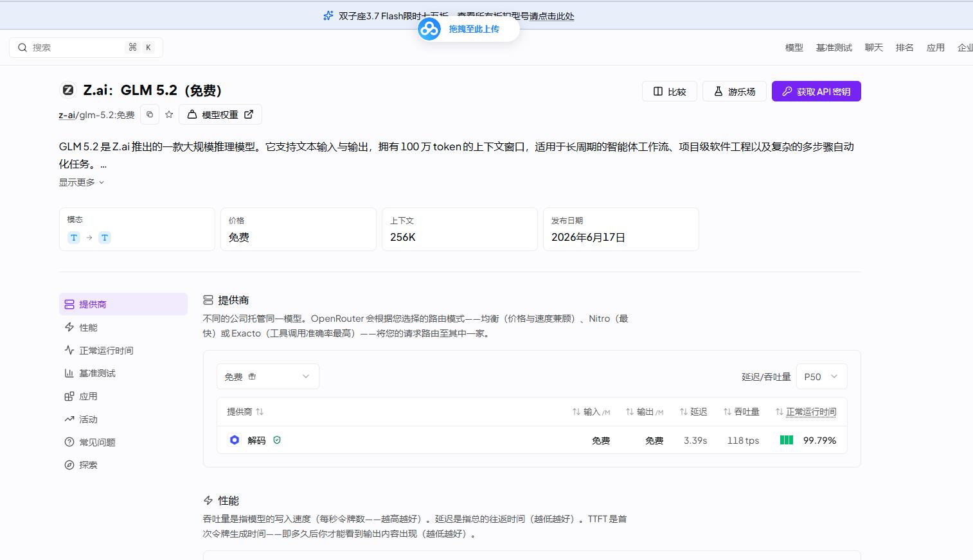Screen dimensions: 973x560
Task: Click the output modality T icon
Action: click(105, 238)
